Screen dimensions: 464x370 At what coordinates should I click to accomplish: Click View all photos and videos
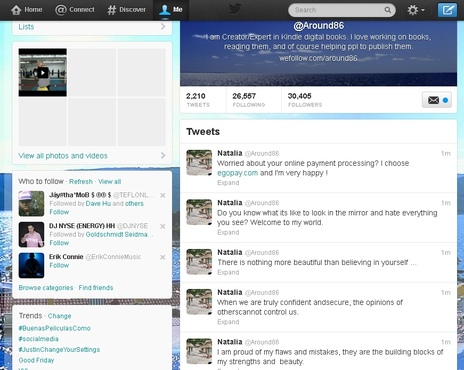point(63,156)
